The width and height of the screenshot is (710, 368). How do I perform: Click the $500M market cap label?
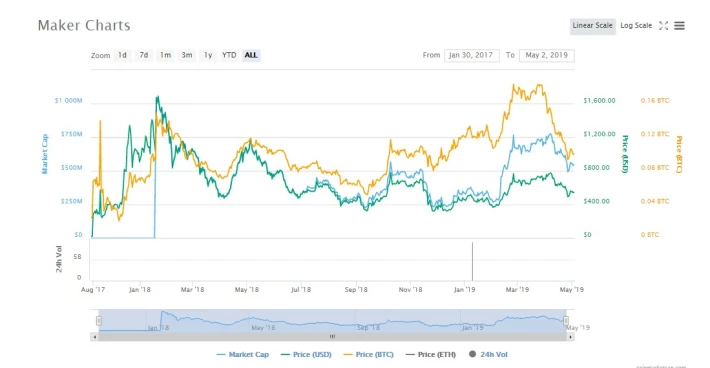click(72, 168)
